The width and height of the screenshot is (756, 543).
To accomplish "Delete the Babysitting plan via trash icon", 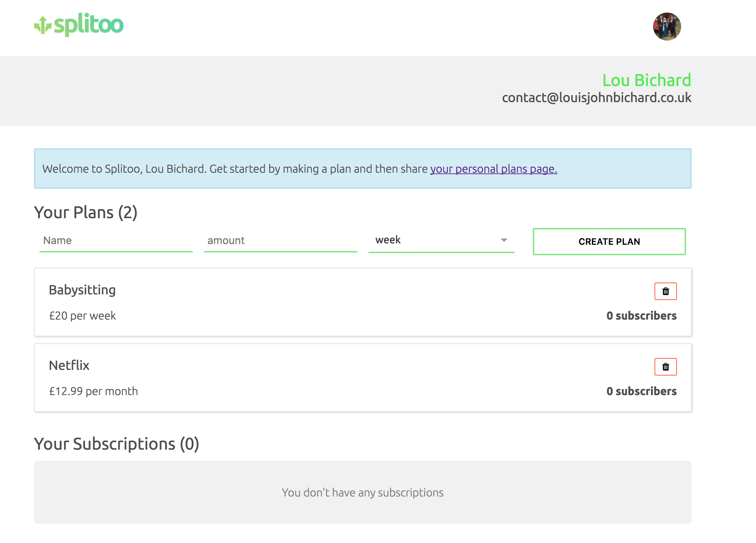I will coord(665,291).
